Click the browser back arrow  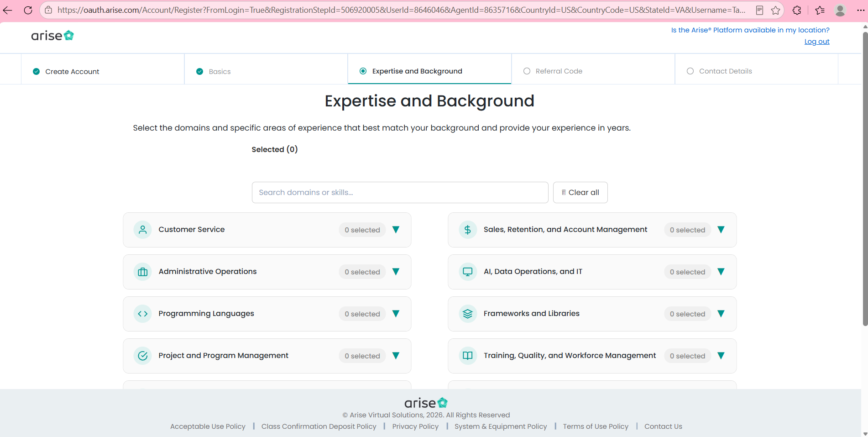coord(8,10)
